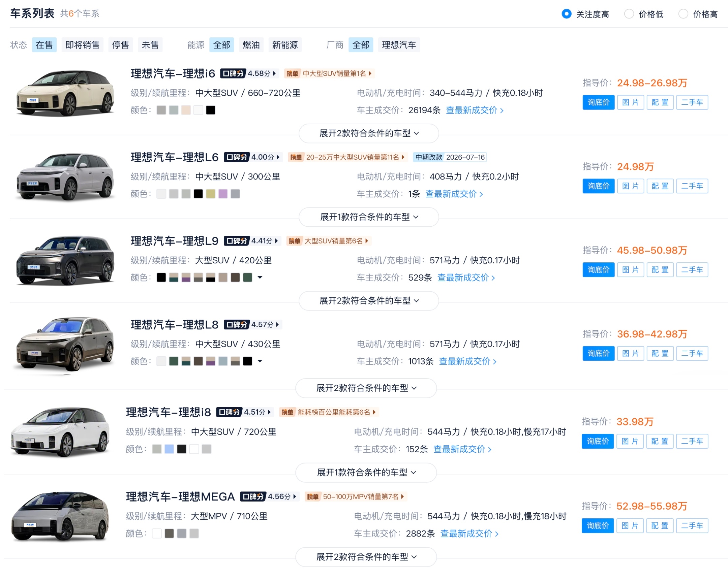Expand 2 matching models under 理想MEGA
The image size is (728, 580).
366,557
